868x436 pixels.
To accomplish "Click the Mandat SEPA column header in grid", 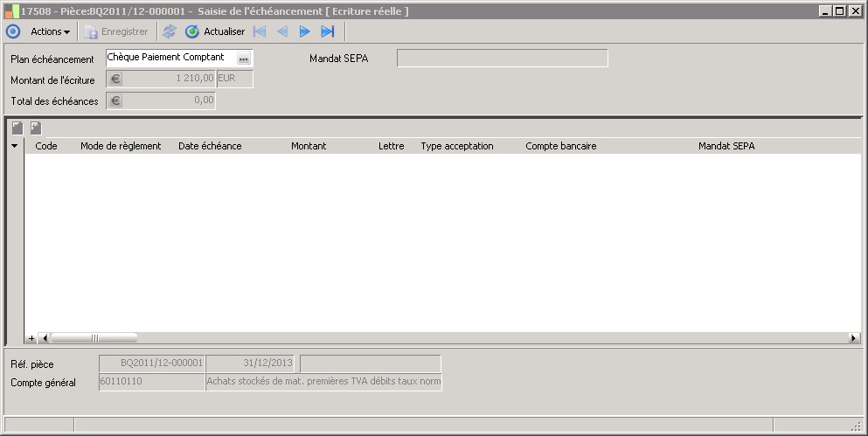I will click(726, 146).
